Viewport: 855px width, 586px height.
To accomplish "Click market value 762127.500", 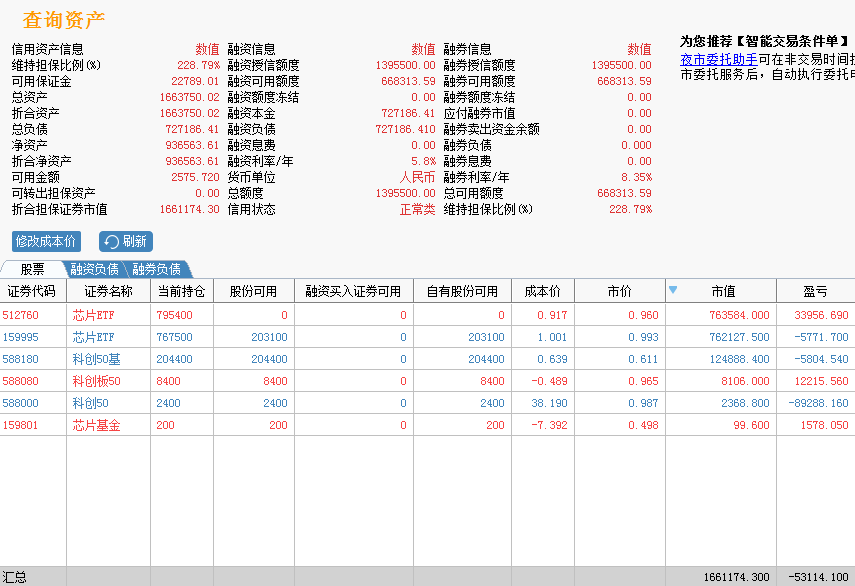I will click(739, 337).
